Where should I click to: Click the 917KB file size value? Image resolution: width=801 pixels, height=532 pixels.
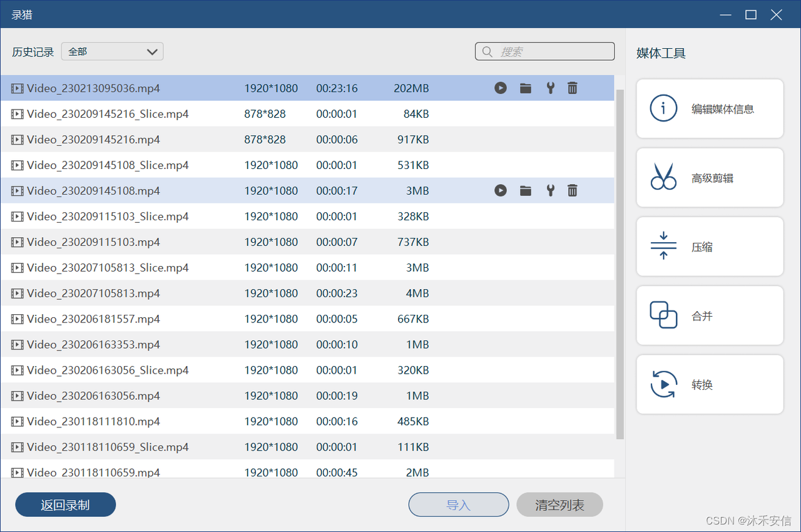point(413,140)
